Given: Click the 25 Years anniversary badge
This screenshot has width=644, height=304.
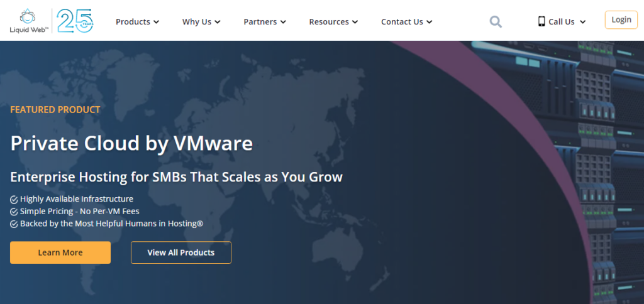Looking at the screenshot, I should click(75, 21).
